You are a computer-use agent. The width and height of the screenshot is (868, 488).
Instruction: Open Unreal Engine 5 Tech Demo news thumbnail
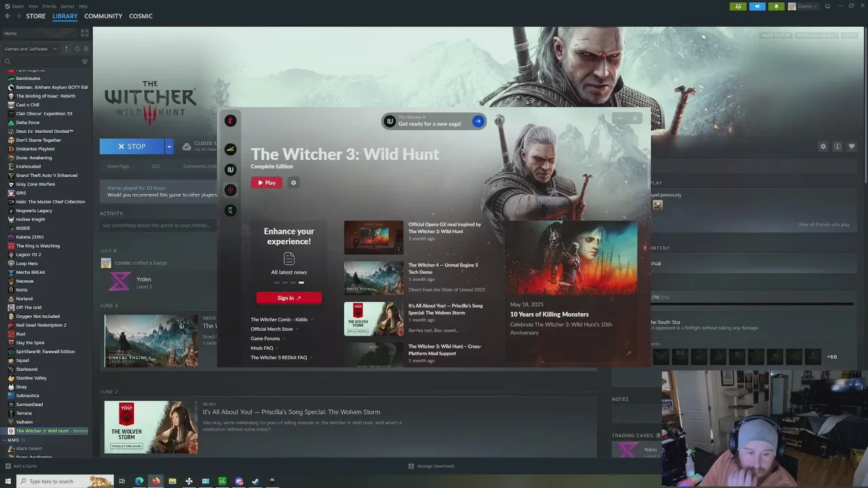tap(374, 278)
